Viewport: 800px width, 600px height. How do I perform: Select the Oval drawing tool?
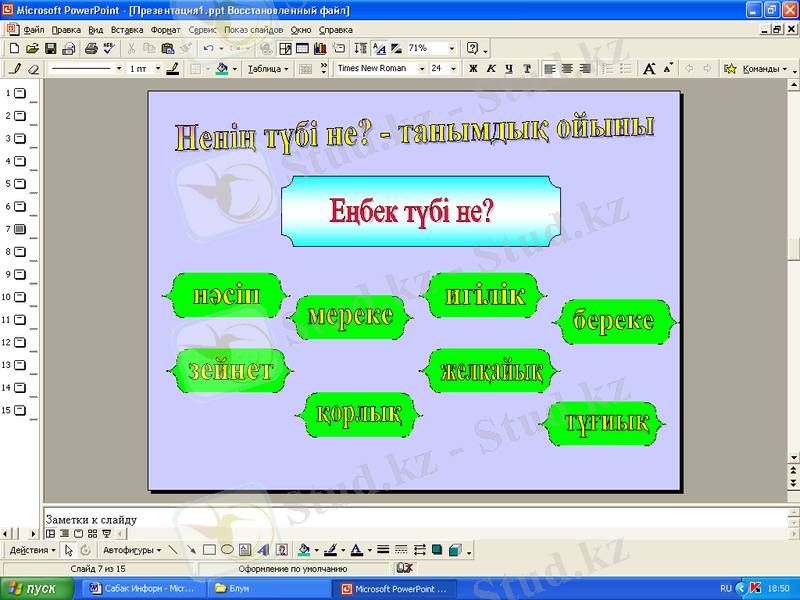point(227,550)
